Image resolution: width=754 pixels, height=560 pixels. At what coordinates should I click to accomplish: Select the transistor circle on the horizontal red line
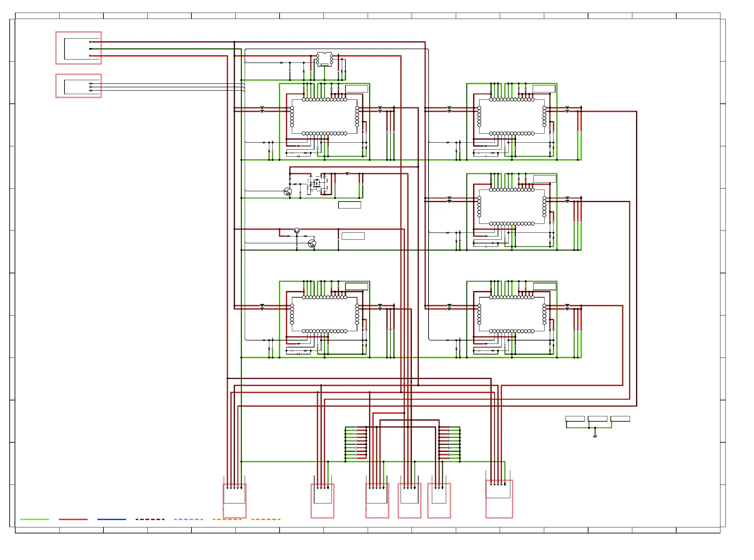[297, 230]
